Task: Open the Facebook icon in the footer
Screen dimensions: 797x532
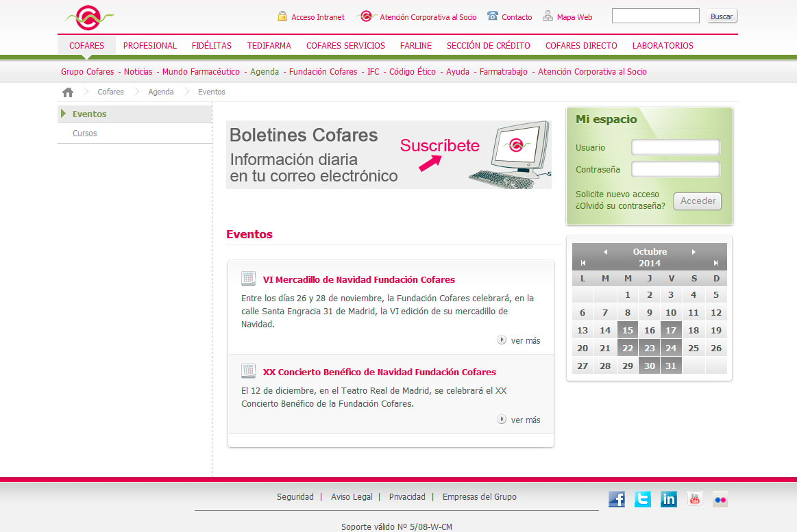Action: (616, 499)
